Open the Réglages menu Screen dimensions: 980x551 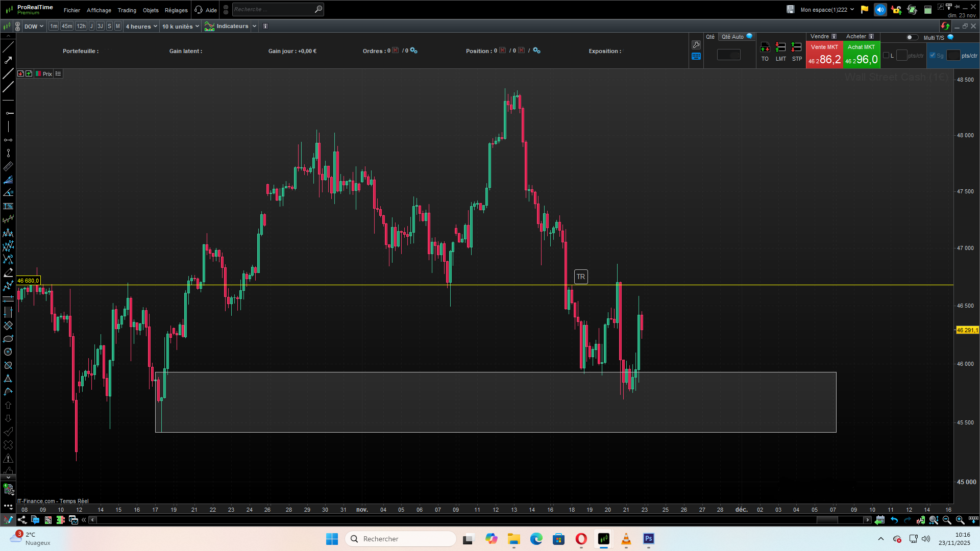(176, 10)
